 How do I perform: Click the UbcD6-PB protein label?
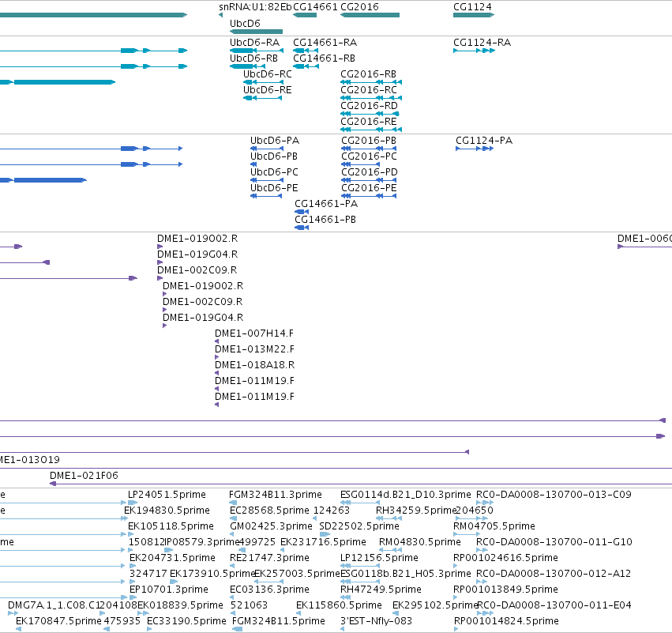tap(274, 156)
